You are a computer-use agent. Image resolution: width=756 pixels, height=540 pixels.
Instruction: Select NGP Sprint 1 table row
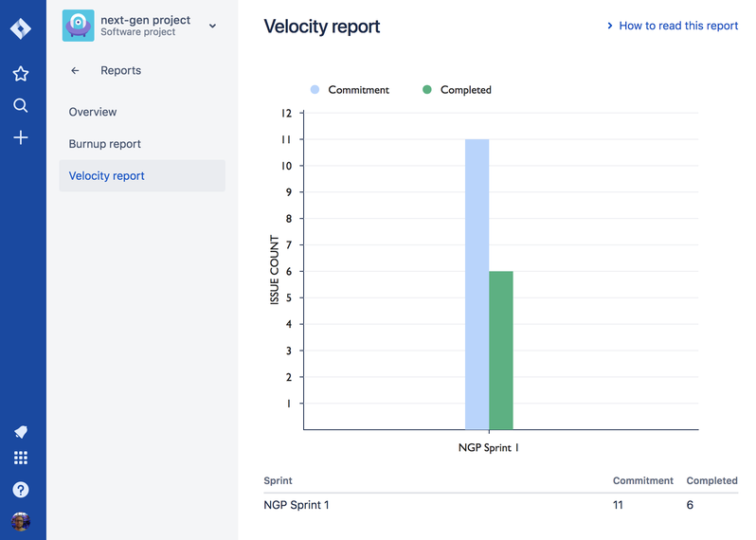[500, 505]
